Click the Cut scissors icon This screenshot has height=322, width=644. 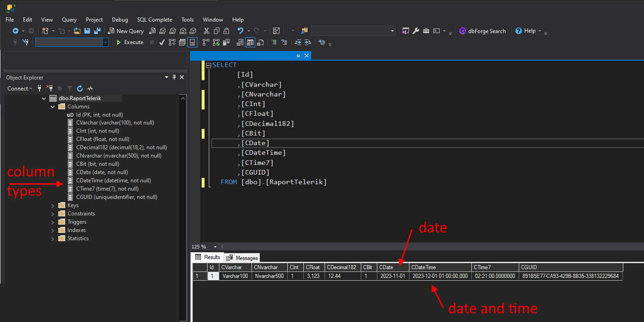[207, 31]
